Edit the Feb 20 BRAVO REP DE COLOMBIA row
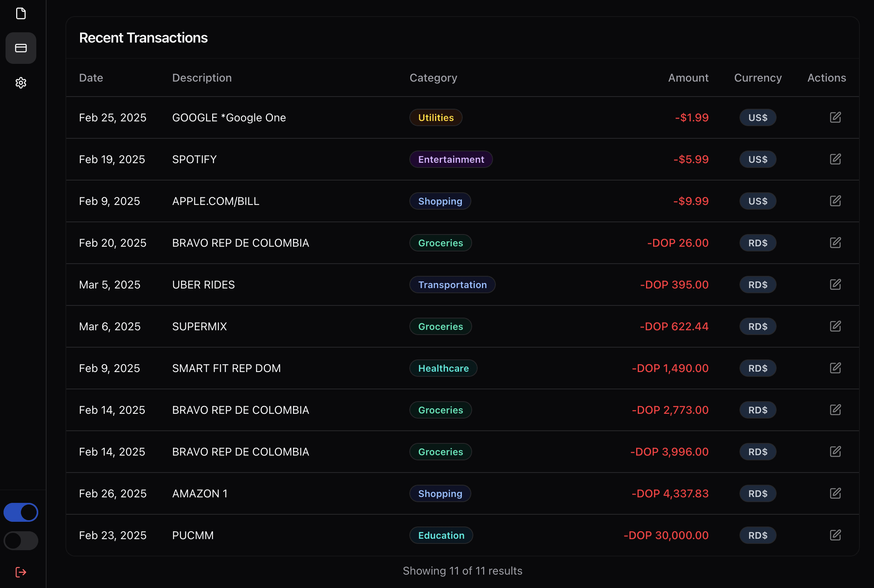 point(835,243)
